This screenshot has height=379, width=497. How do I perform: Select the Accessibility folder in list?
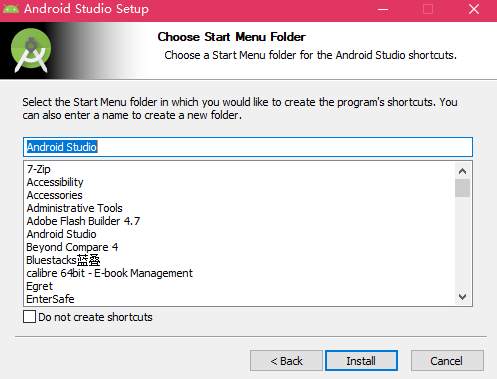coord(55,182)
